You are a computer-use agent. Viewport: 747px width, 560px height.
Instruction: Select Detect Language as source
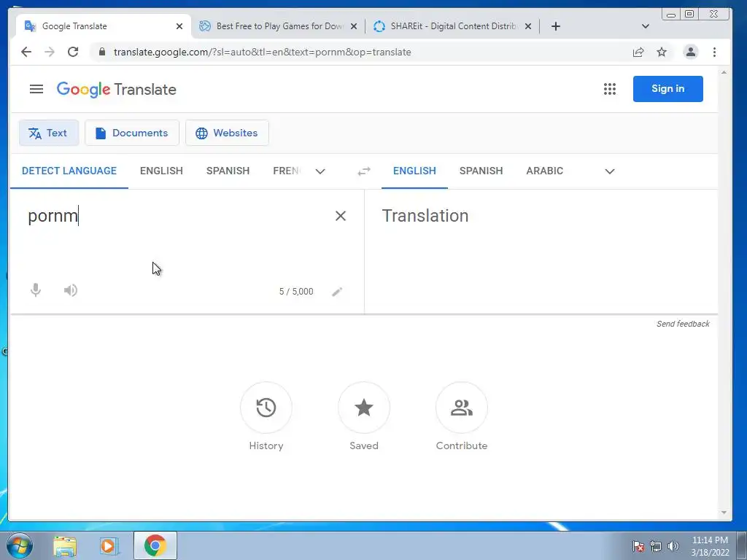(x=69, y=171)
